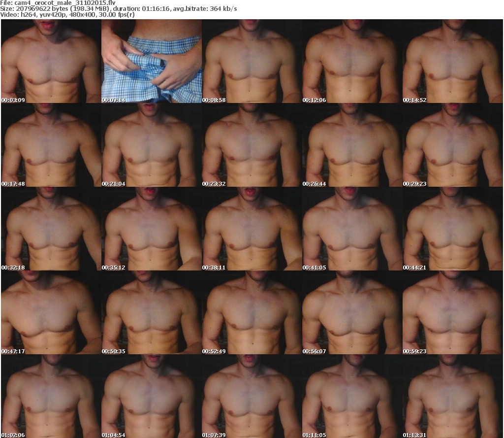Select the thumbnail stamped 00:12:06
504x438 pixels.
pyautogui.click(x=352, y=61)
